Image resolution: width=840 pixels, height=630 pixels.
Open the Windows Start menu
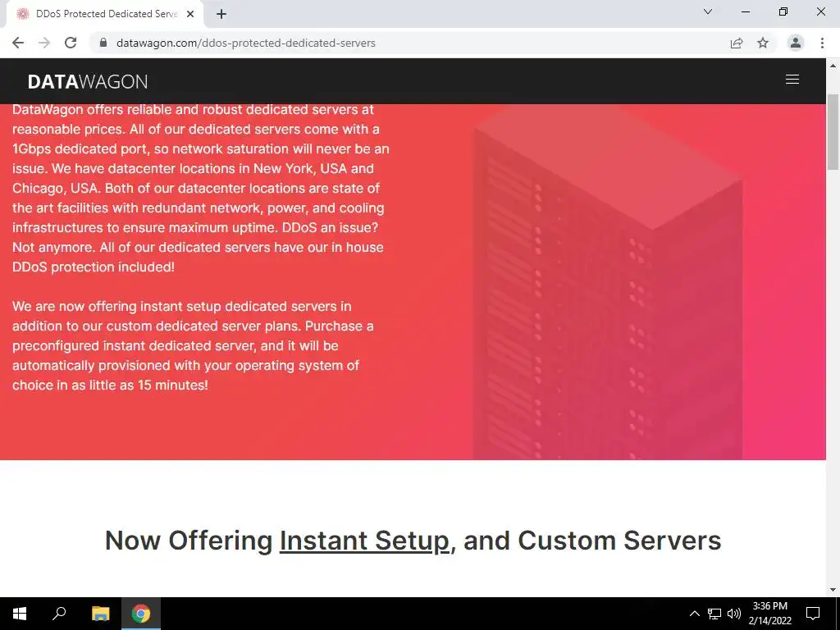[x=20, y=614]
